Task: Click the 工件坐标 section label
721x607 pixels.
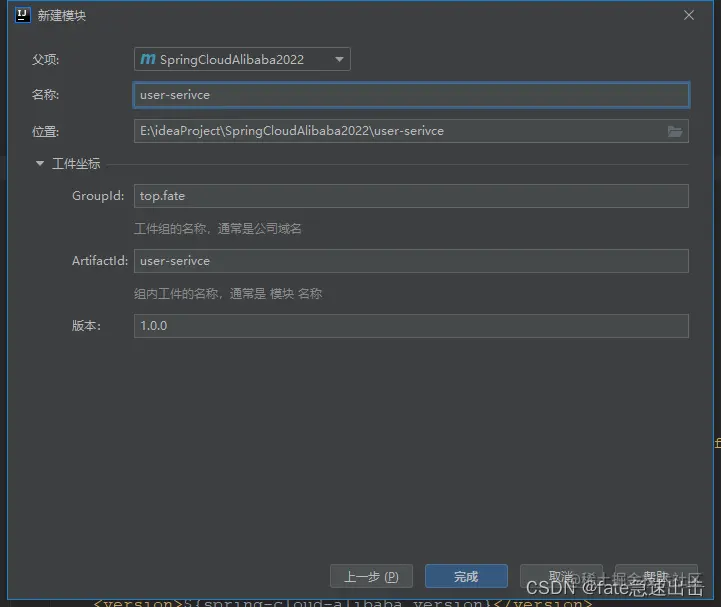Action: 76,164
